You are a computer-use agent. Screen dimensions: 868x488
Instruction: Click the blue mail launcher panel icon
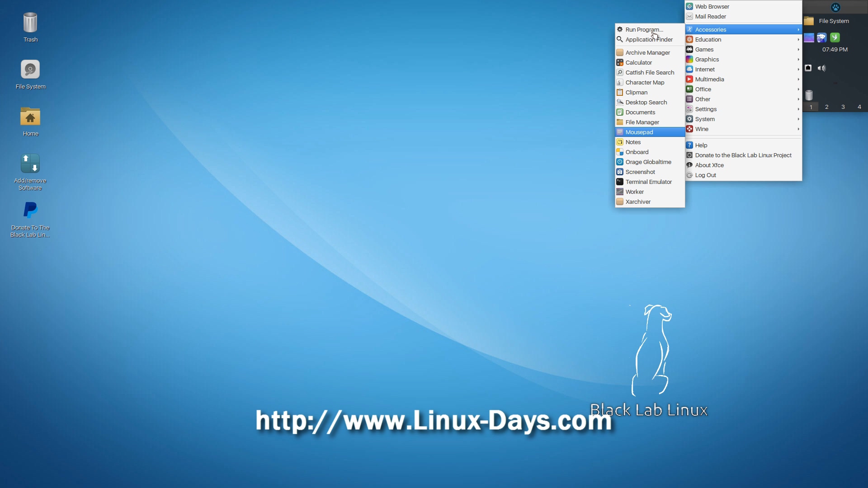[x=822, y=38]
